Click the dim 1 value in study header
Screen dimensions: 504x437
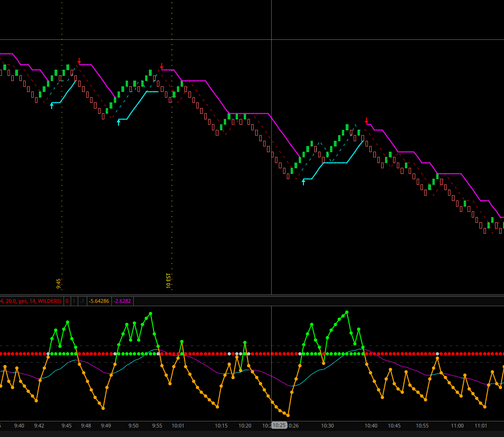(x=73, y=301)
